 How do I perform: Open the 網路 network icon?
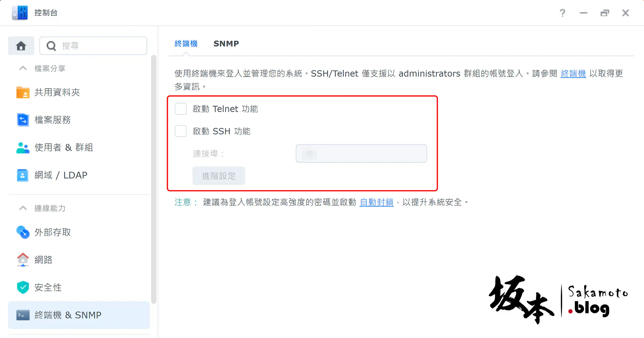pos(23,260)
